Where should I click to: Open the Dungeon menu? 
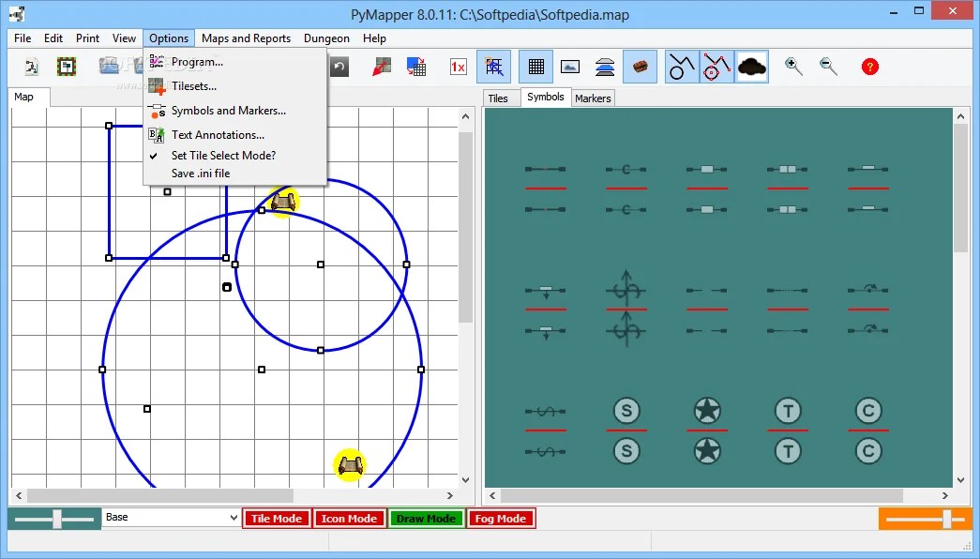(326, 38)
